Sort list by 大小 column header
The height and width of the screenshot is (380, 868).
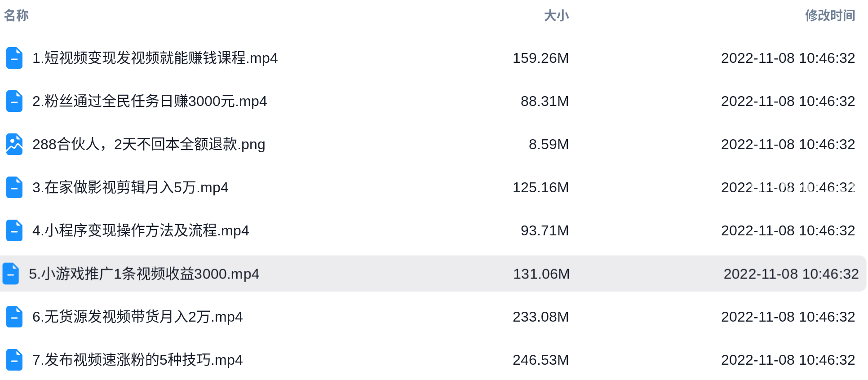556,15
